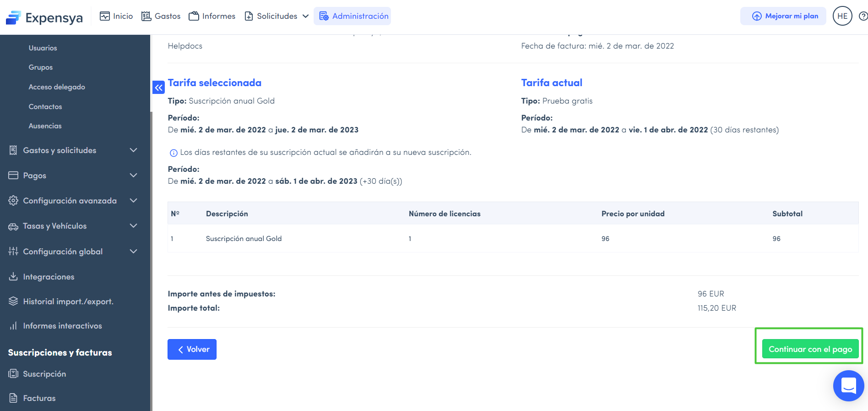
Task: Click the info icon next to días restantes note
Action: tap(174, 153)
